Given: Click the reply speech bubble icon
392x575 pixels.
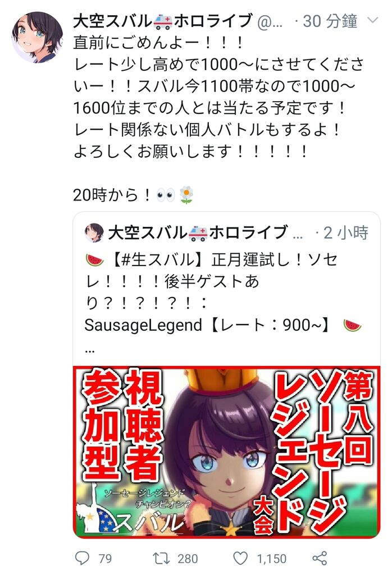Looking at the screenshot, I should 82,558.
